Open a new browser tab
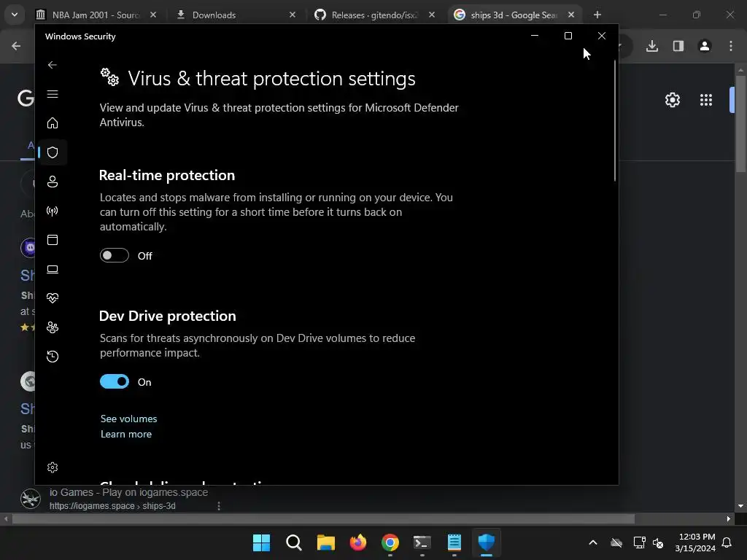The image size is (747, 560). tap(597, 15)
